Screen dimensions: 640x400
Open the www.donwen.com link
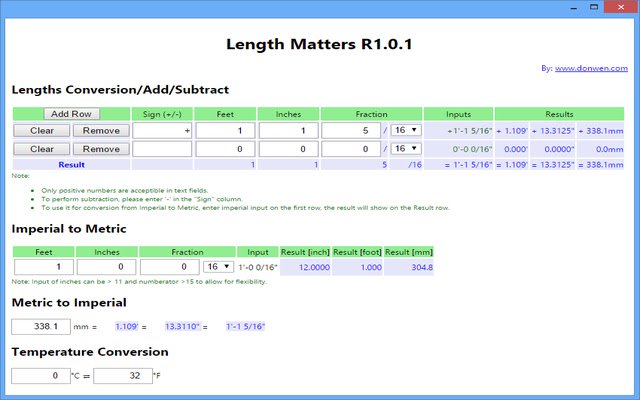[x=591, y=68]
